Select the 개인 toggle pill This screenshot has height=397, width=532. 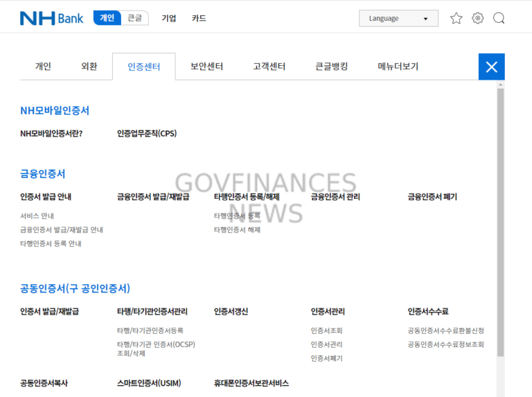click(107, 18)
